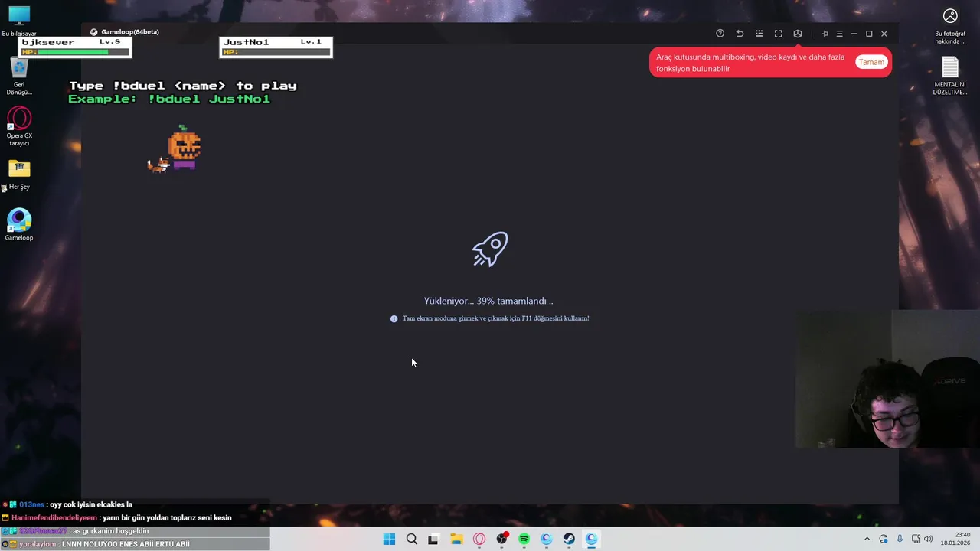Viewport: 980px width, 551px height.
Task: Open Task View on the taskbar
Action: 433,539
